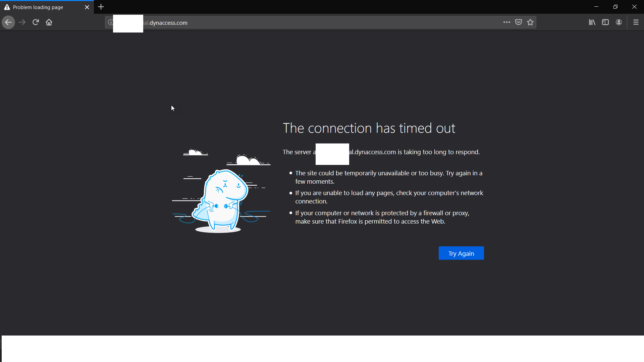Open page actions three-dot menu
The width and height of the screenshot is (644, 362).
tap(506, 22)
